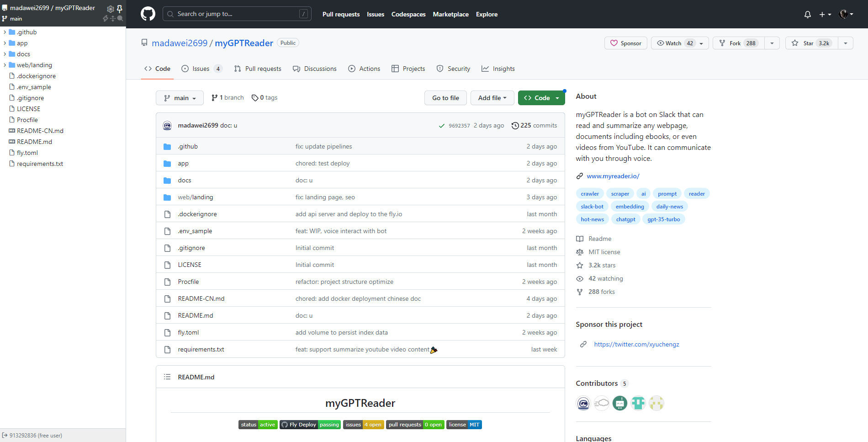Image resolution: width=868 pixels, height=442 pixels.
Task: Switch to the Actions tab
Action: (x=364, y=69)
